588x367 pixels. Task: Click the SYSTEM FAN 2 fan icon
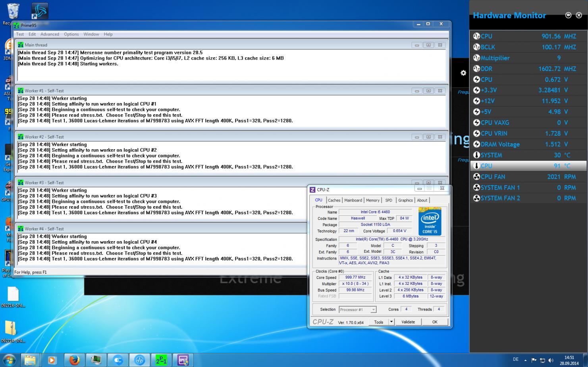(476, 198)
